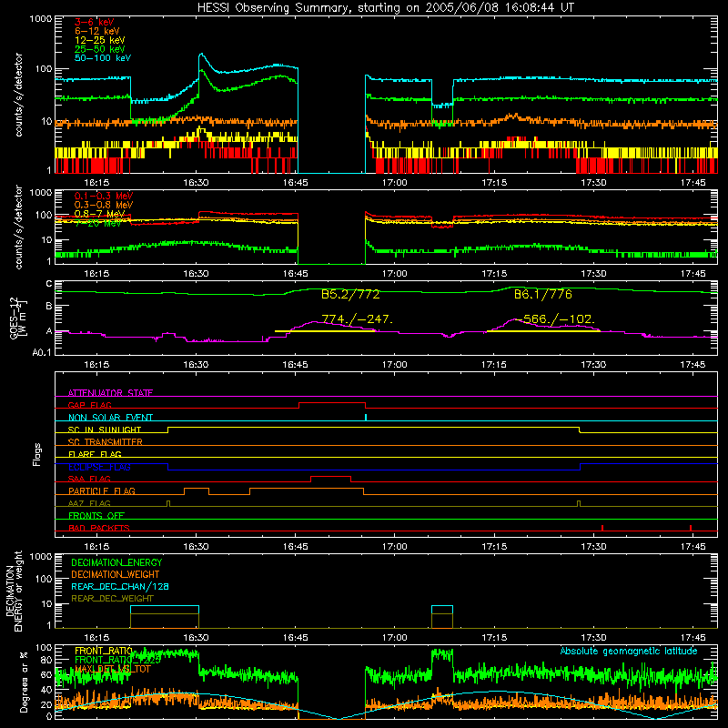Click the HESSI Observing Summary plot title
Image resolution: width=728 pixels, height=728 pixels.
(x=385, y=7)
